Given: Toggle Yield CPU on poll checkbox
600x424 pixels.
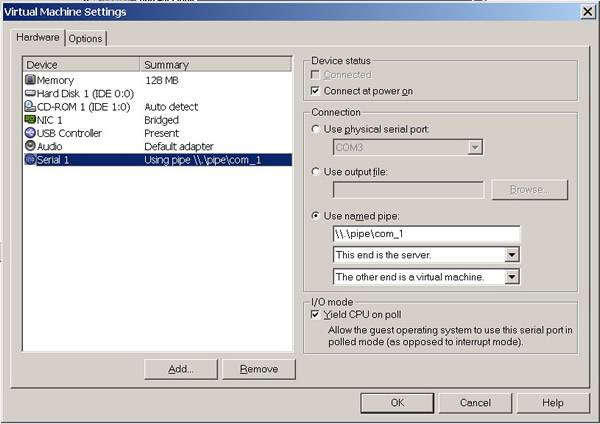Looking at the screenshot, I should (x=315, y=315).
